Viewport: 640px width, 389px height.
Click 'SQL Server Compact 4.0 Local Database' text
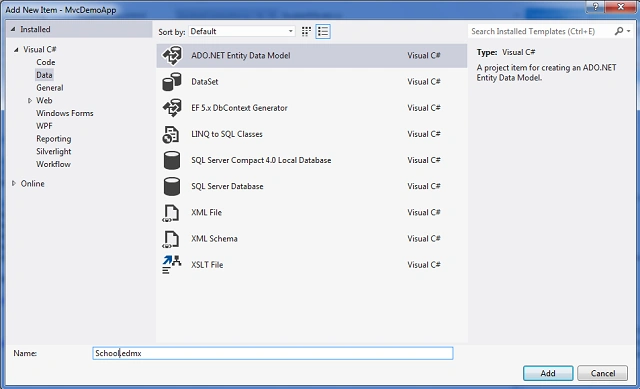261,160
